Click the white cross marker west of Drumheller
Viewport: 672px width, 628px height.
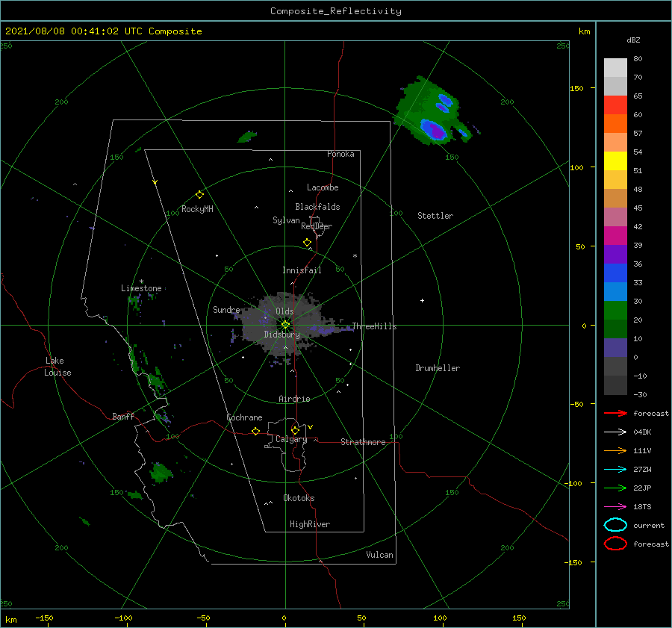click(x=422, y=300)
